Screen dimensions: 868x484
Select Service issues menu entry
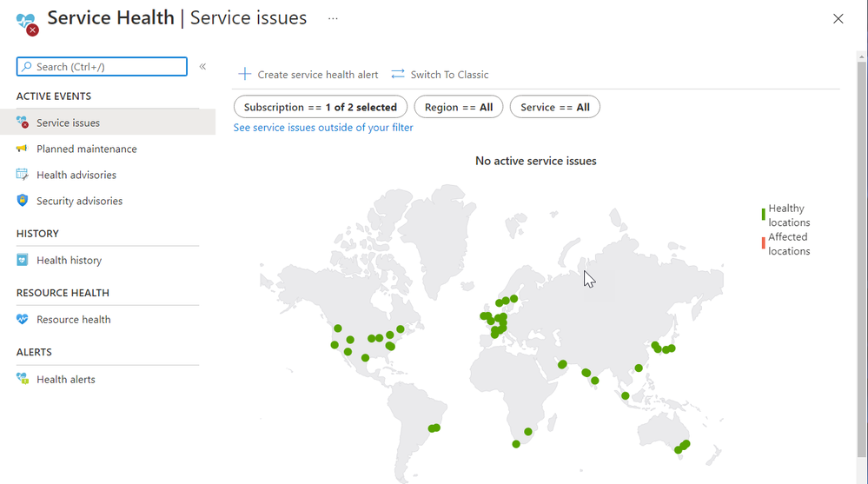(x=108, y=123)
